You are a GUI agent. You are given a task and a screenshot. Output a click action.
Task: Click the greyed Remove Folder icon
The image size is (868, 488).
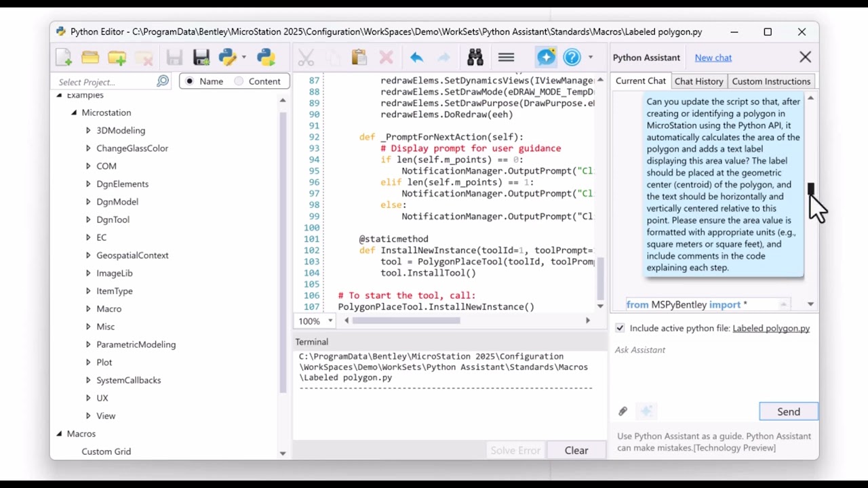pos(143,58)
